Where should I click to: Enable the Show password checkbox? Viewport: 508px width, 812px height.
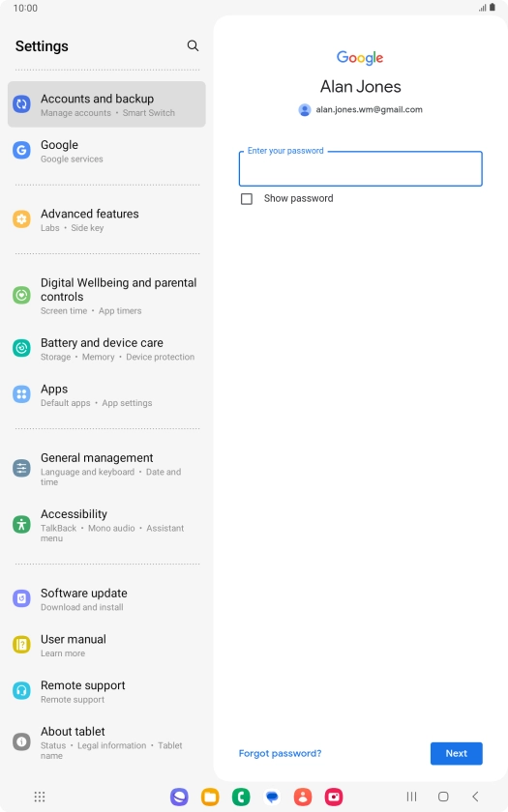pyautogui.click(x=247, y=199)
